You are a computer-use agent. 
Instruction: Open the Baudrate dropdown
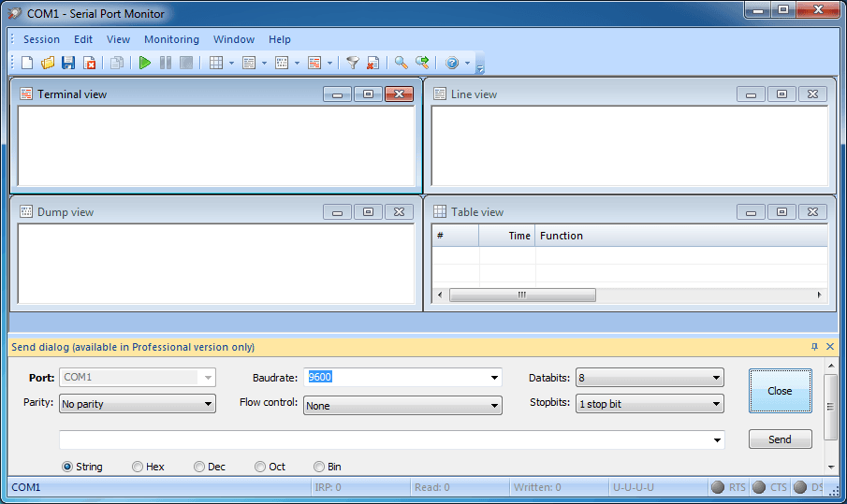[494, 378]
